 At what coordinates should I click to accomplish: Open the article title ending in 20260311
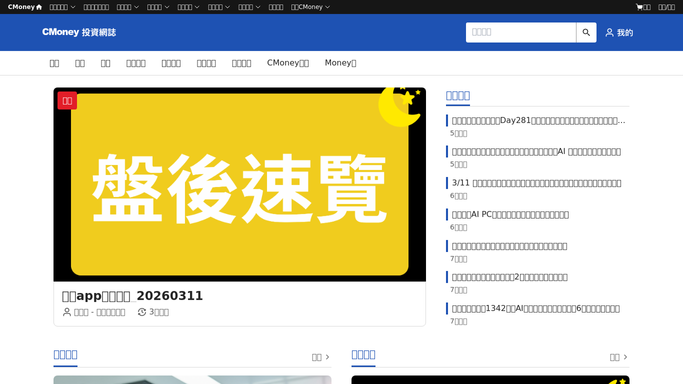132,296
